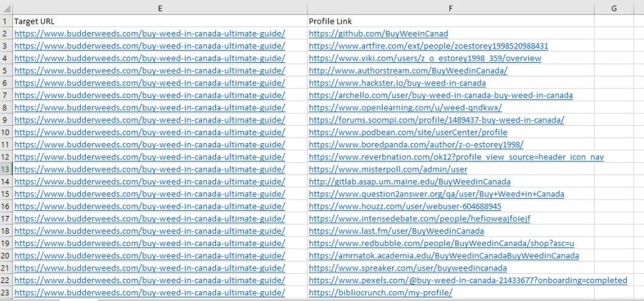Select row 10 header
Screen dimensions: 644x301
6,132
